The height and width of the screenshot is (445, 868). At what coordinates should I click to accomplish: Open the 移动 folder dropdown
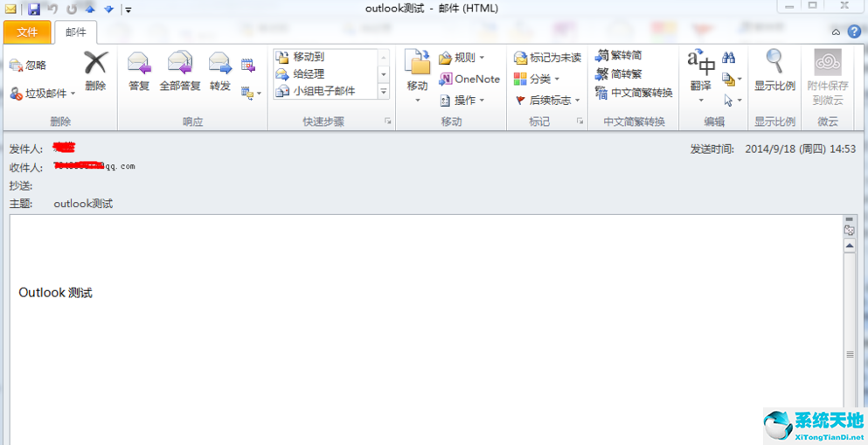418,78
